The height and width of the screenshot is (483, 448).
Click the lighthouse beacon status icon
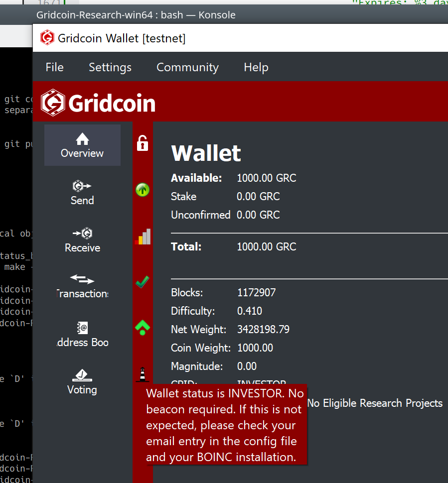143,374
